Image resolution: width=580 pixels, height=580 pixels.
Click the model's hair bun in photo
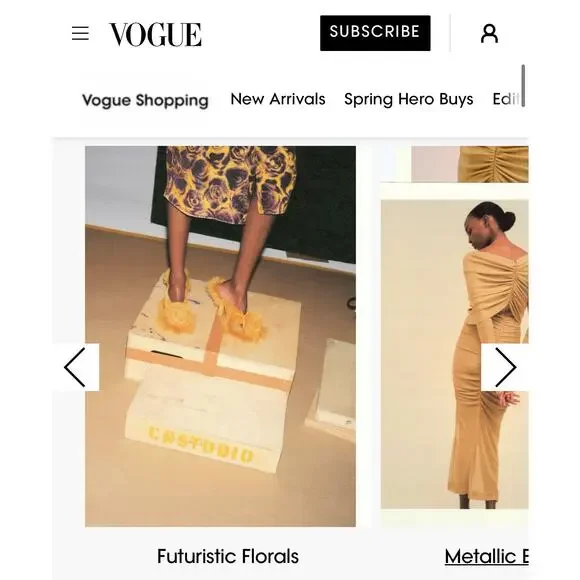tap(508, 221)
